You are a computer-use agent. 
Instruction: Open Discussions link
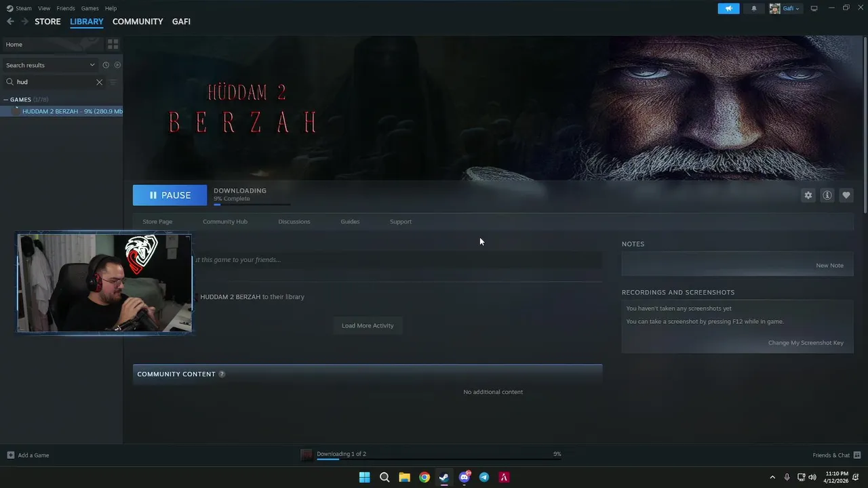[x=294, y=222]
